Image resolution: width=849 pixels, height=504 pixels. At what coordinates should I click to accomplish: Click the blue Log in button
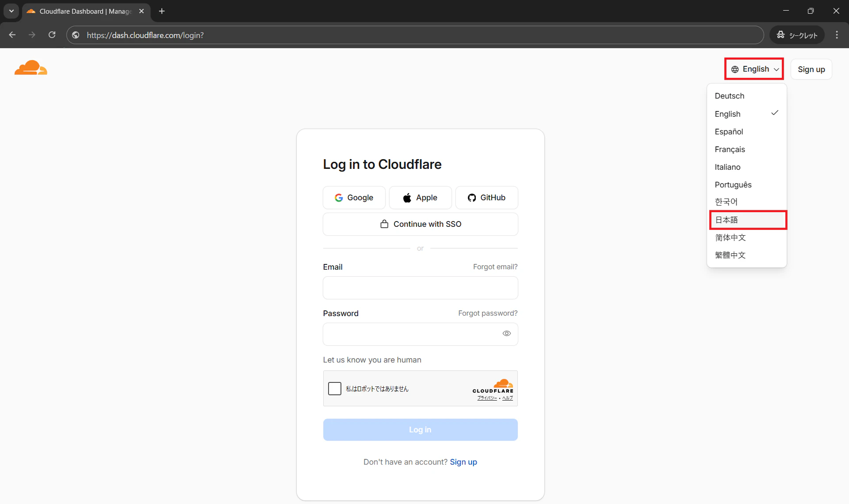[420, 430]
